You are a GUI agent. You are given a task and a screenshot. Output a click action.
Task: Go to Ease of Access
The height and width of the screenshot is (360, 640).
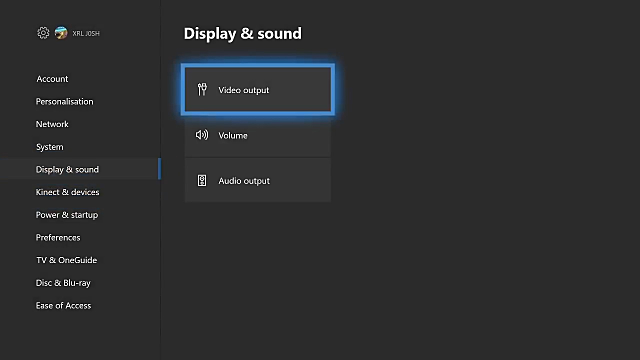pyautogui.click(x=63, y=305)
